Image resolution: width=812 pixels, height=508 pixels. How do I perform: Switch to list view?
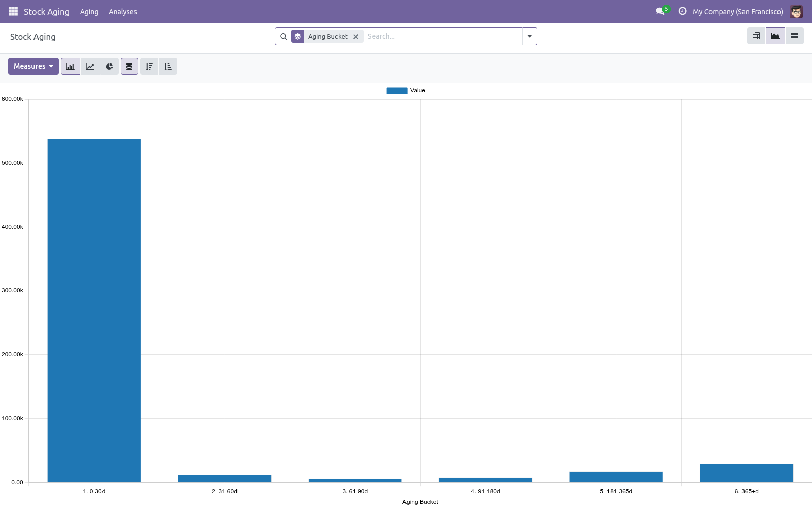(x=795, y=36)
